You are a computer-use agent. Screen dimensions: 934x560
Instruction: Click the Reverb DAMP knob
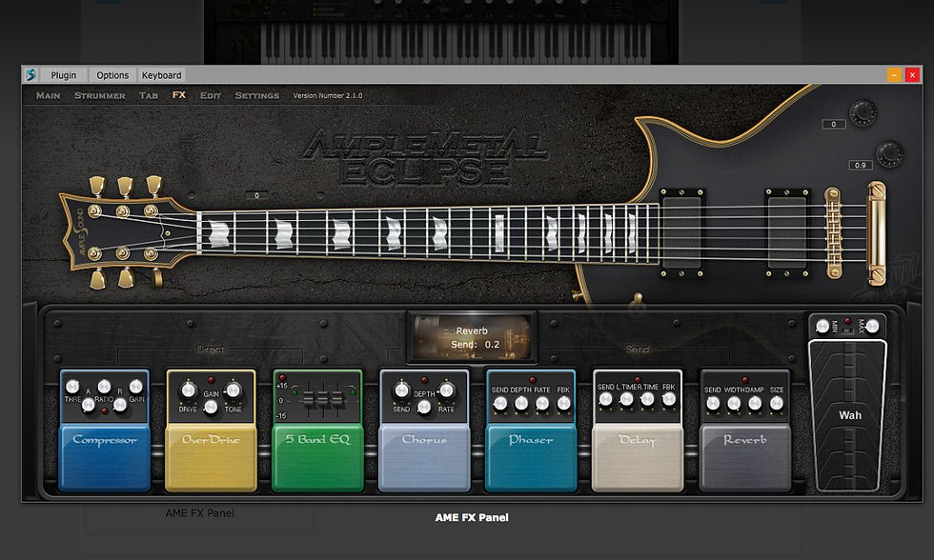755,404
